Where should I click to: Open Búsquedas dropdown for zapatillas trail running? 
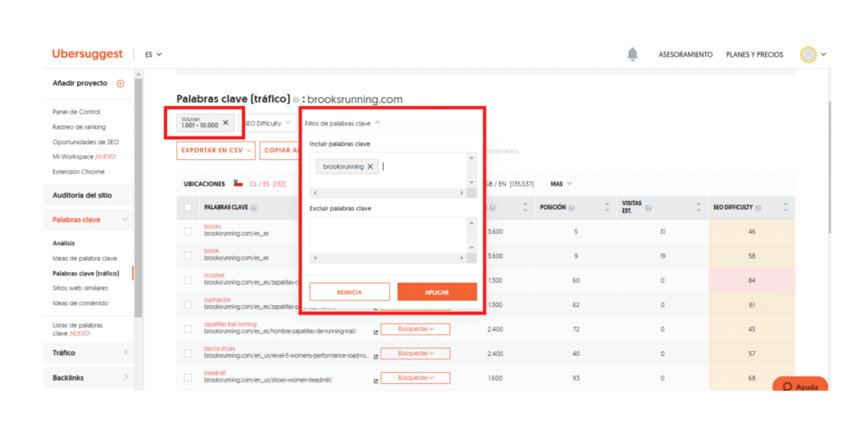click(415, 329)
